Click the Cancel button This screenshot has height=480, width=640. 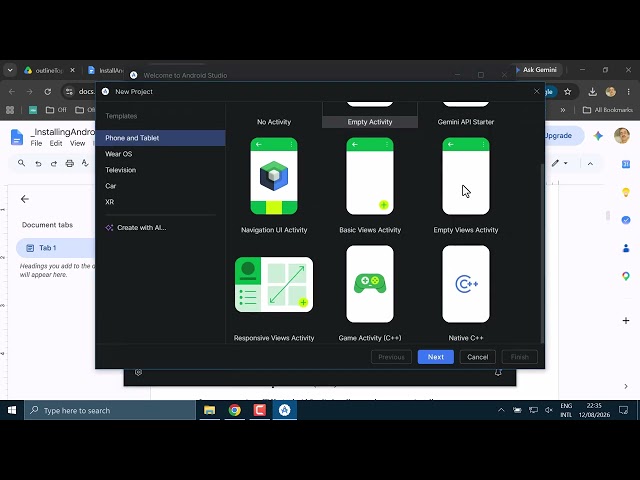pos(478,357)
